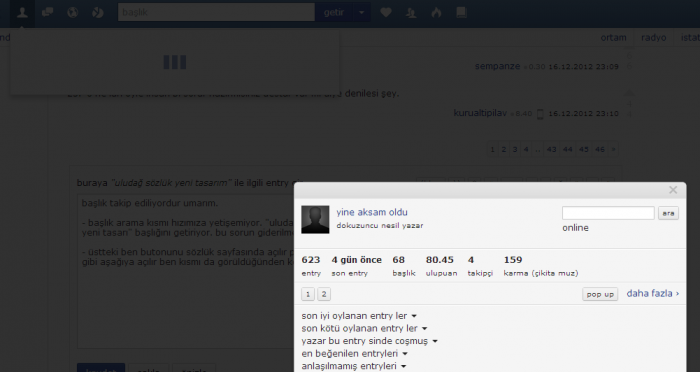Screen dimensions: 700x372
Task: Click the globe icon in top bar
Action: (72, 13)
